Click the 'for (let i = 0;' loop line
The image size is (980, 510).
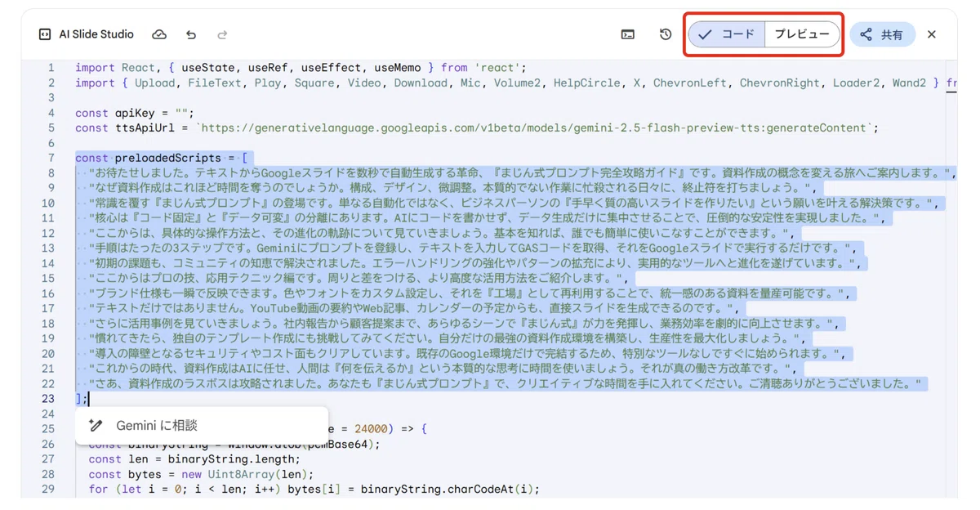(x=314, y=490)
